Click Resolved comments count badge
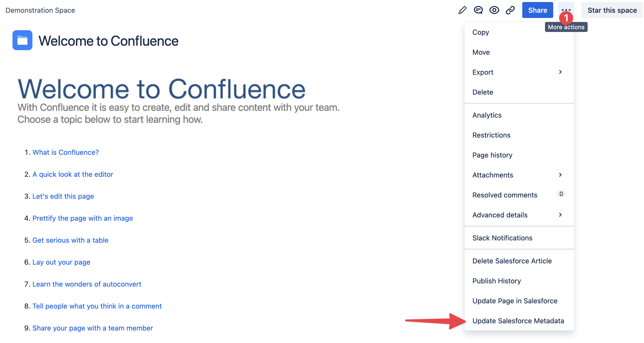Image resolution: width=644 pixels, height=343 pixels. (561, 194)
